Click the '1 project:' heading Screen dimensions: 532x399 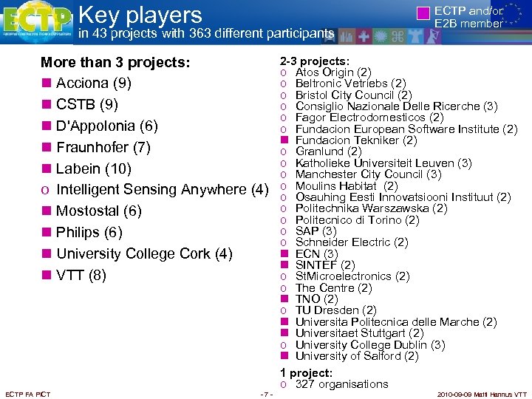(306, 373)
